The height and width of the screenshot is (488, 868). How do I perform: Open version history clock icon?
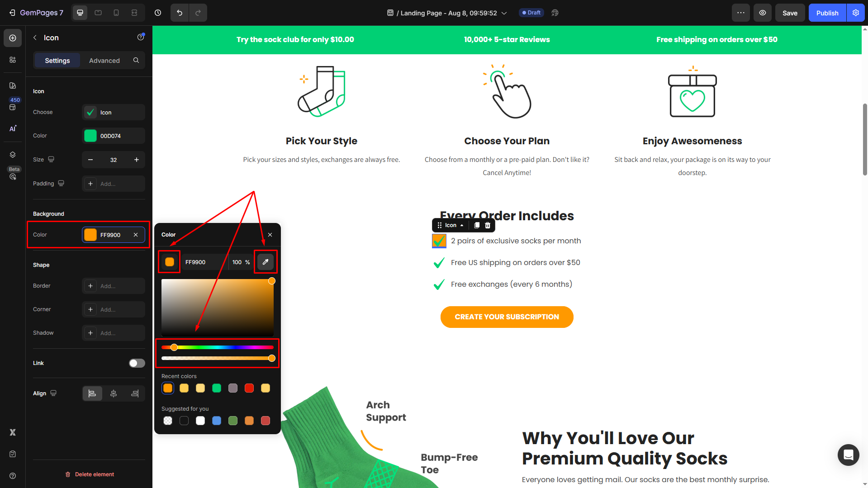click(158, 13)
